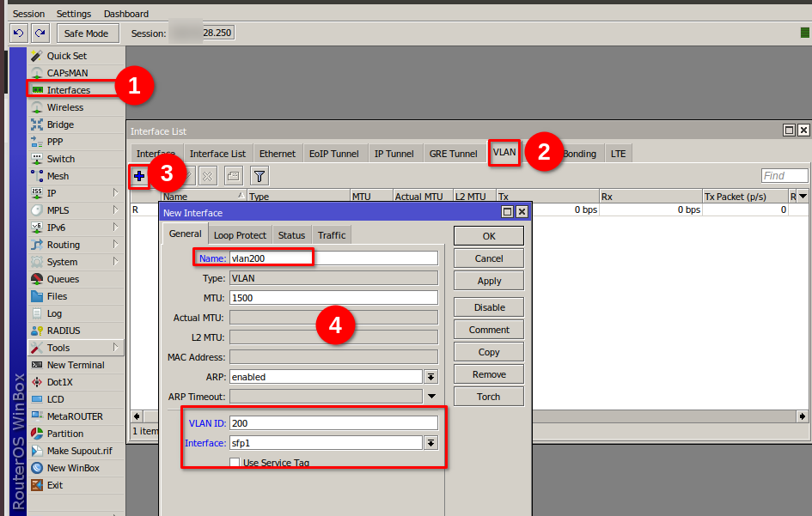
Task: Open the Interface dropdown for sfp1
Action: coord(431,443)
